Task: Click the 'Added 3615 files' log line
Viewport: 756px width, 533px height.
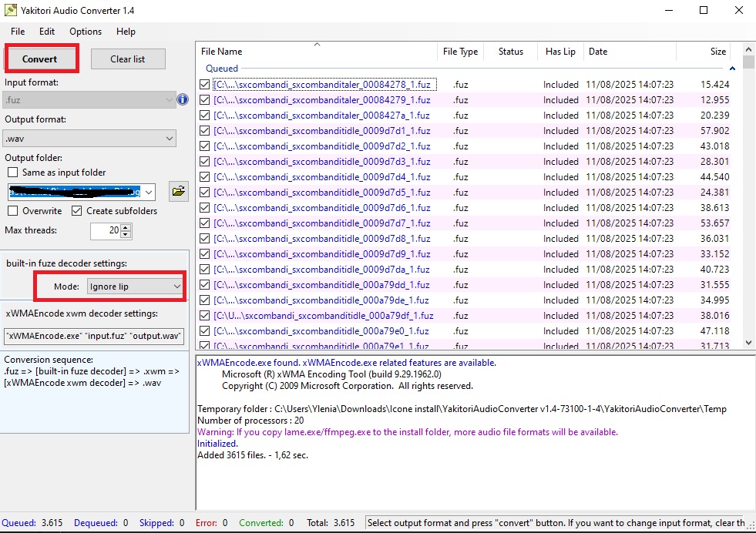Action: [x=253, y=455]
